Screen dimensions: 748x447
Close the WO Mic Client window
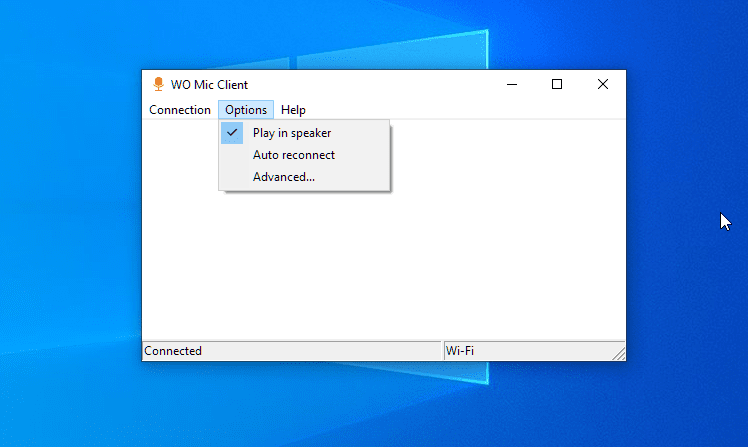[x=603, y=84]
